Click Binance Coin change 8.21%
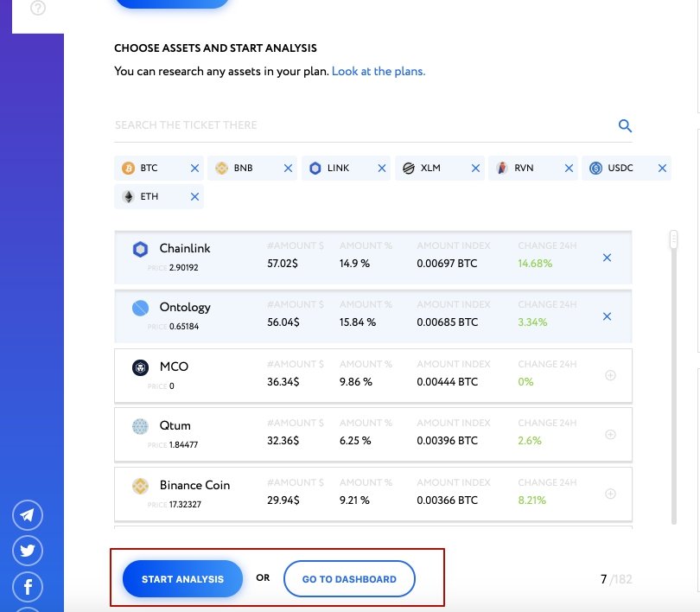This screenshot has height=612, width=700. click(531, 500)
